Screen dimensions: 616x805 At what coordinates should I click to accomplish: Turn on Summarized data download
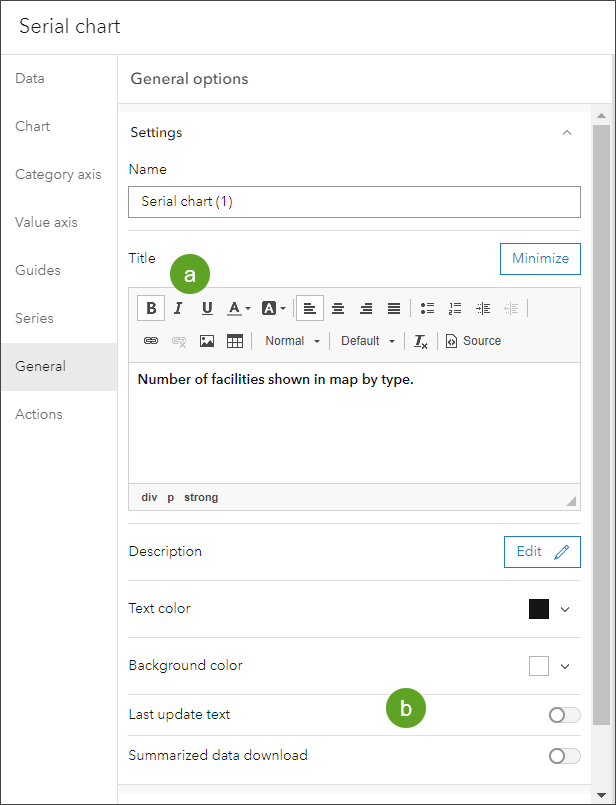point(564,756)
